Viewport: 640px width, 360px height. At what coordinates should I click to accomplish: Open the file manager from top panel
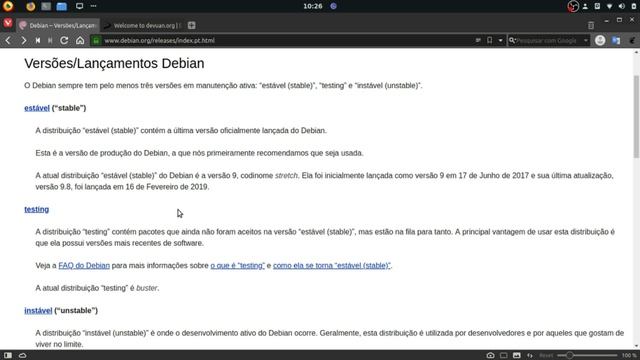point(62,6)
